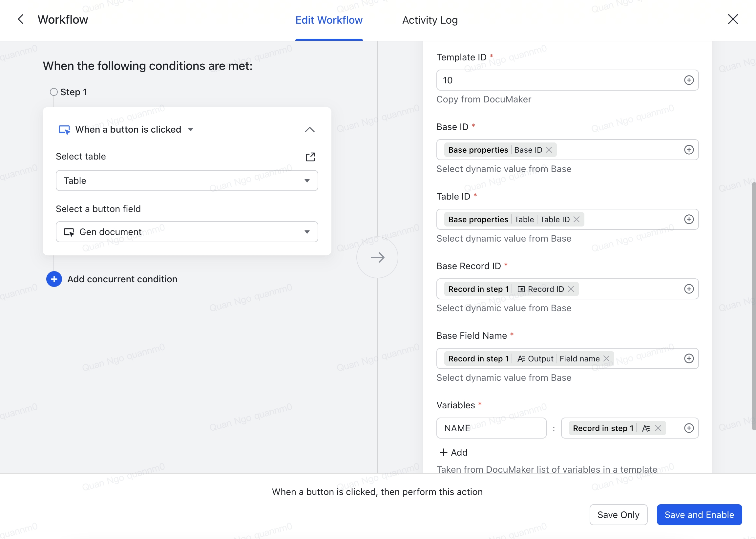Image resolution: width=756 pixels, height=539 pixels.
Task: Switch to the Activity Log tab
Action: click(430, 20)
